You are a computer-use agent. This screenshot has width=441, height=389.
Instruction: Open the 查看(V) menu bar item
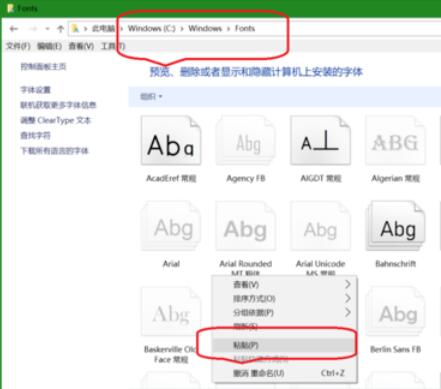[x=81, y=46]
